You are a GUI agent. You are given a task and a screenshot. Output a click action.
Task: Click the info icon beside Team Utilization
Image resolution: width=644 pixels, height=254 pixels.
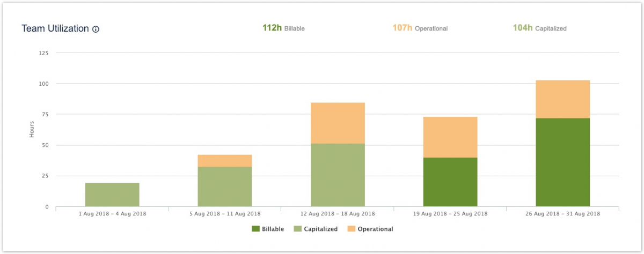(x=96, y=29)
